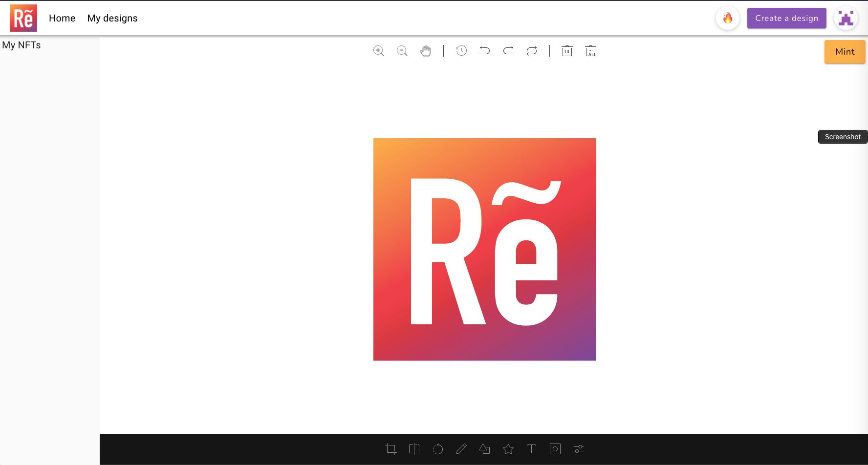This screenshot has height=465, width=868.
Task: Delete all canvas elements
Action: click(x=590, y=51)
